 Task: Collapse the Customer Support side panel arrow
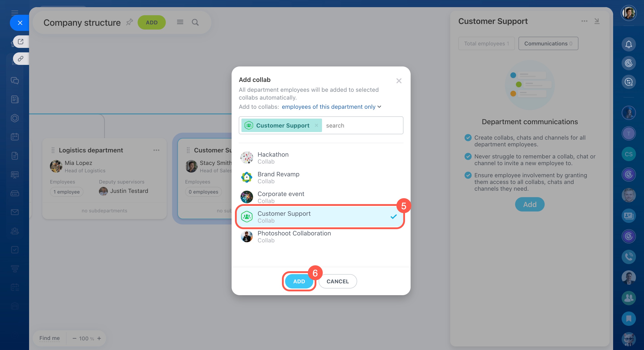(597, 21)
